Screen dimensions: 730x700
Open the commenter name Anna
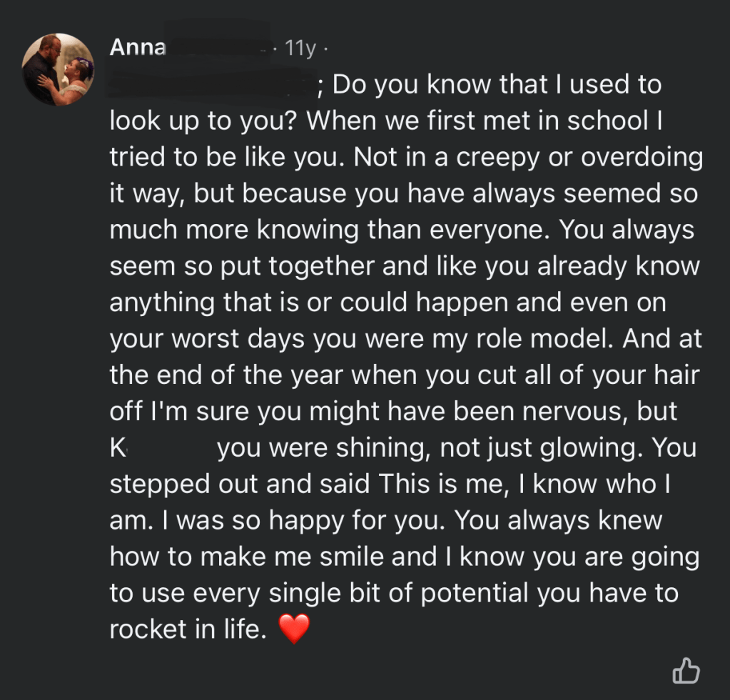coord(138,48)
